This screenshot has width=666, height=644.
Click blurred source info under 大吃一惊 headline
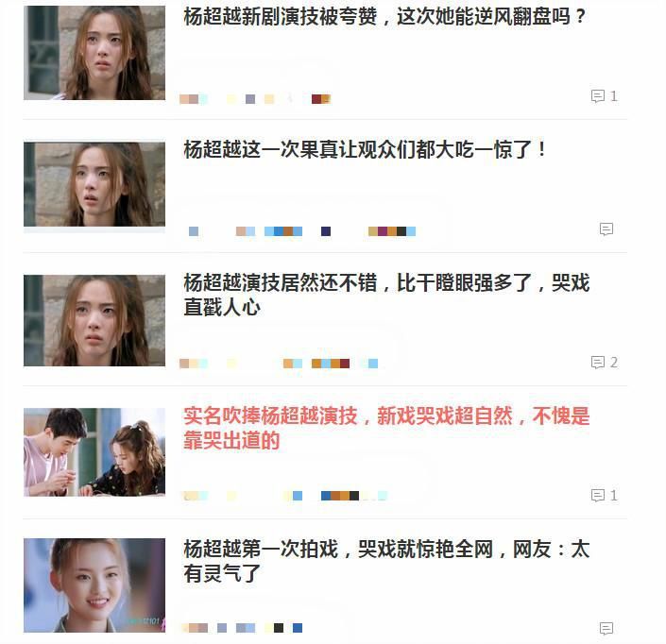click(302, 231)
